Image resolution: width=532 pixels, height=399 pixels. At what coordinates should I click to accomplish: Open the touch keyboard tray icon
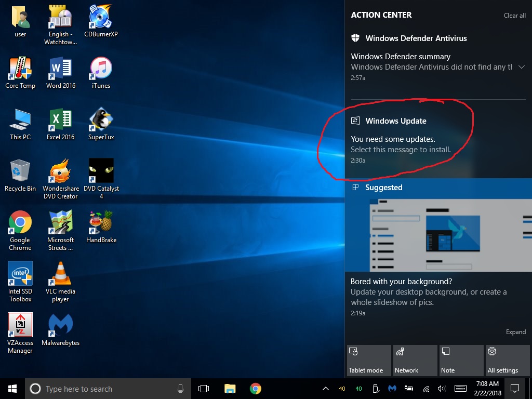pyautogui.click(x=460, y=389)
